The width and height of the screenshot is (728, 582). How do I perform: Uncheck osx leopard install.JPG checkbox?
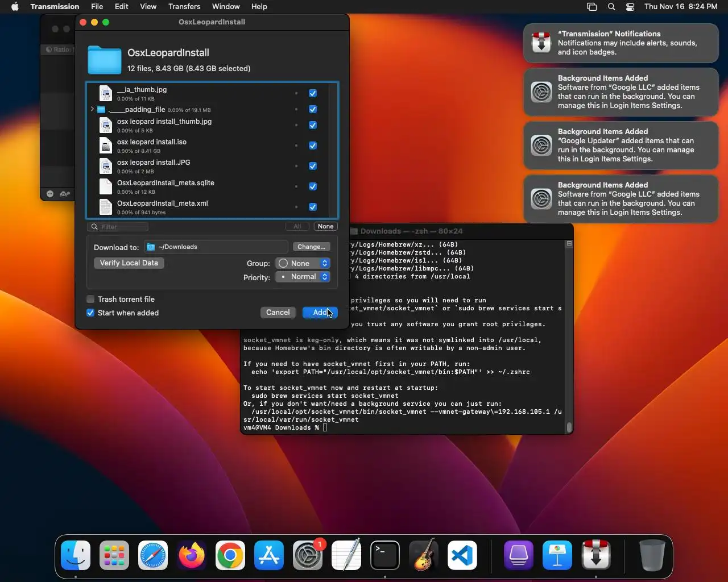pos(313,166)
